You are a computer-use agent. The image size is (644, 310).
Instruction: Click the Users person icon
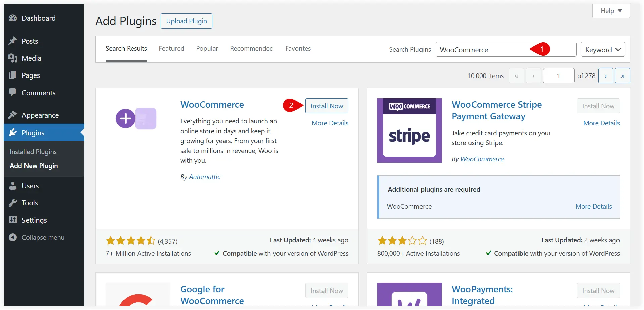[13, 186]
